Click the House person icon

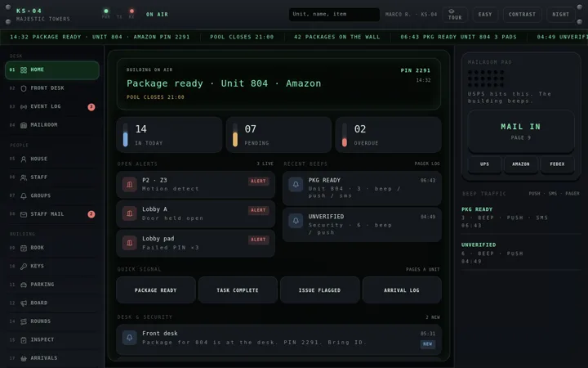point(24,159)
